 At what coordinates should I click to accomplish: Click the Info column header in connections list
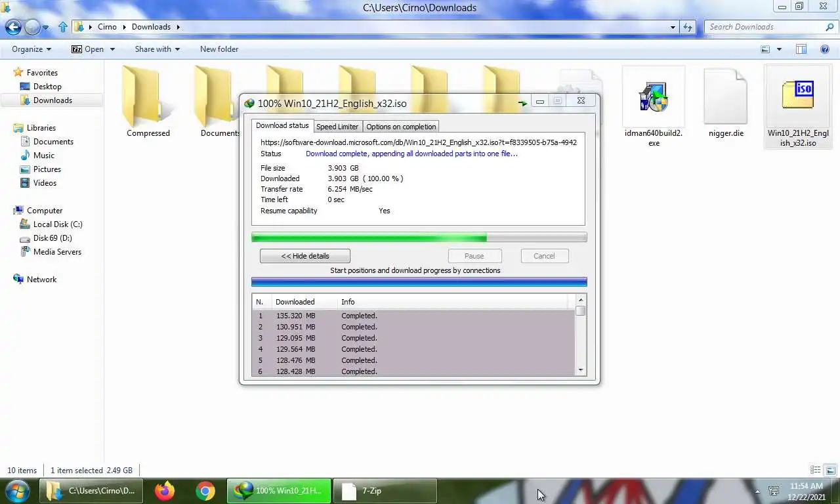point(454,302)
